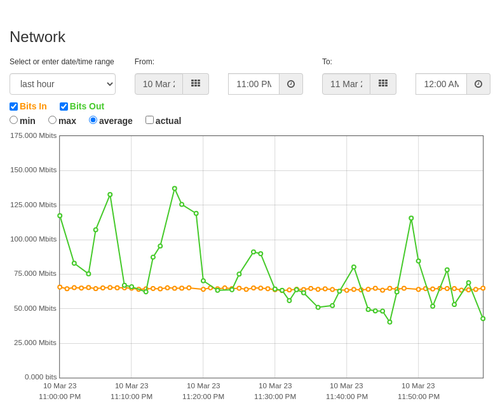Click the 'Bits In' orange label
The height and width of the screenshot is (403, 500).
point(33,106)
